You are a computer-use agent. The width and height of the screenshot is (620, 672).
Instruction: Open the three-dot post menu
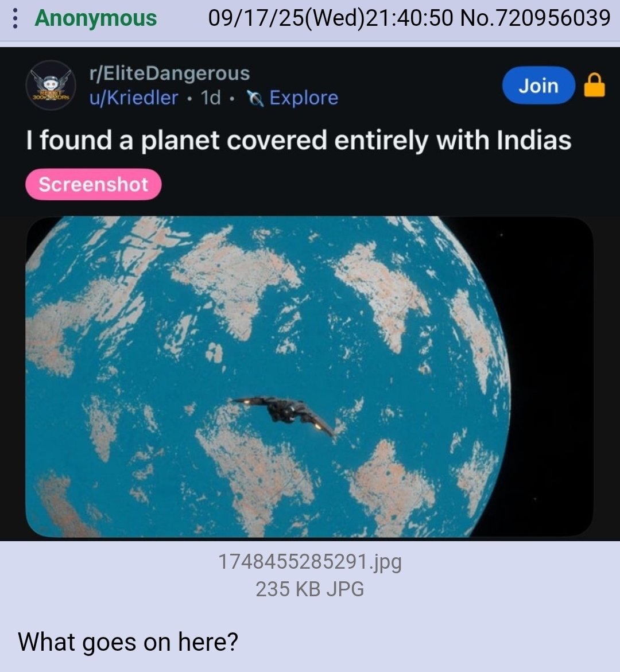click(15, 18)
